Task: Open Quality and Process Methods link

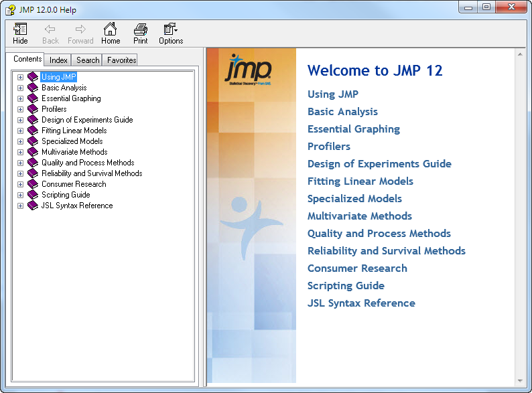Action: coord(379,234)
